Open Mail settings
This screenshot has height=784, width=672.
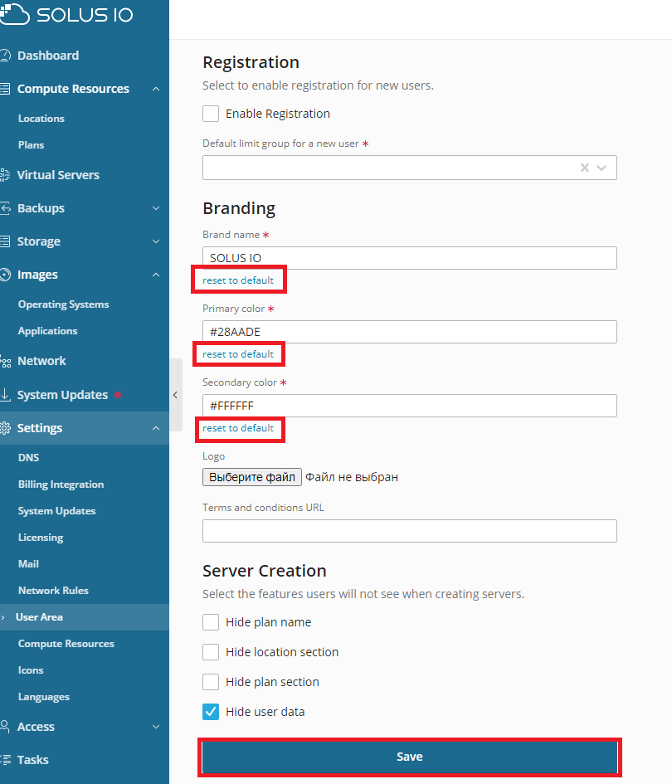[x=28, y=564]
